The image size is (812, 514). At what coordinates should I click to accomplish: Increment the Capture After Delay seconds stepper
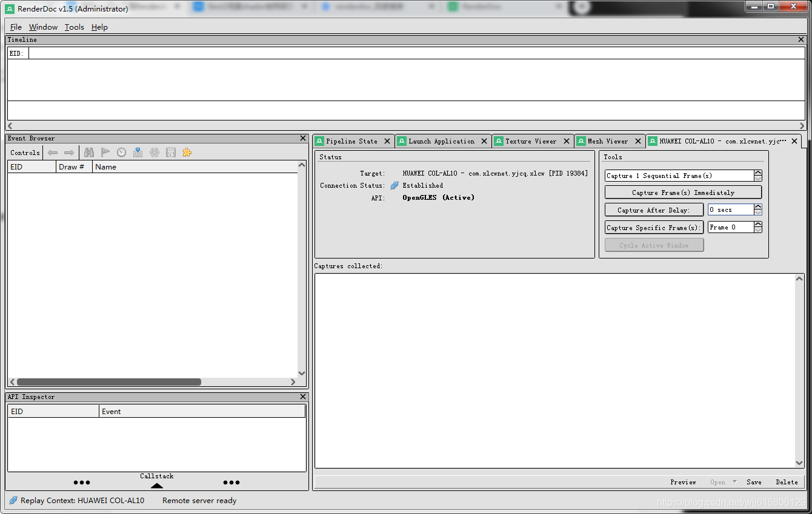point(758,207)
